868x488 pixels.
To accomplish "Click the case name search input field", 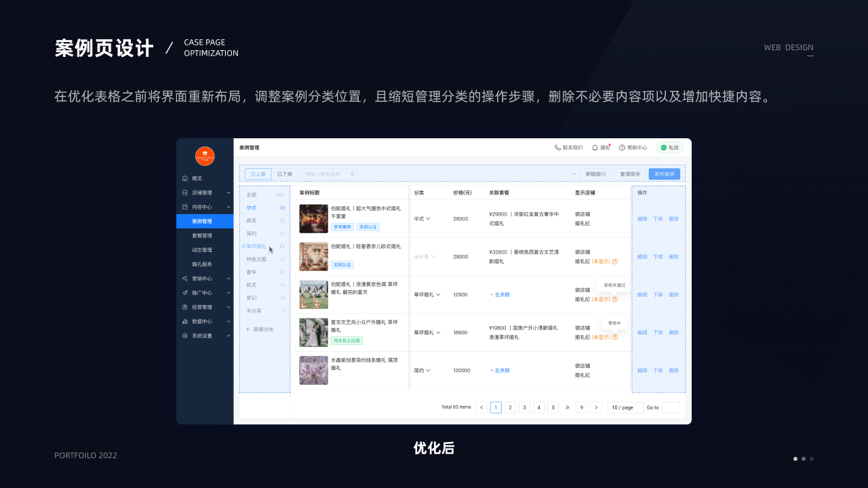I will click(x=323, y=174).
